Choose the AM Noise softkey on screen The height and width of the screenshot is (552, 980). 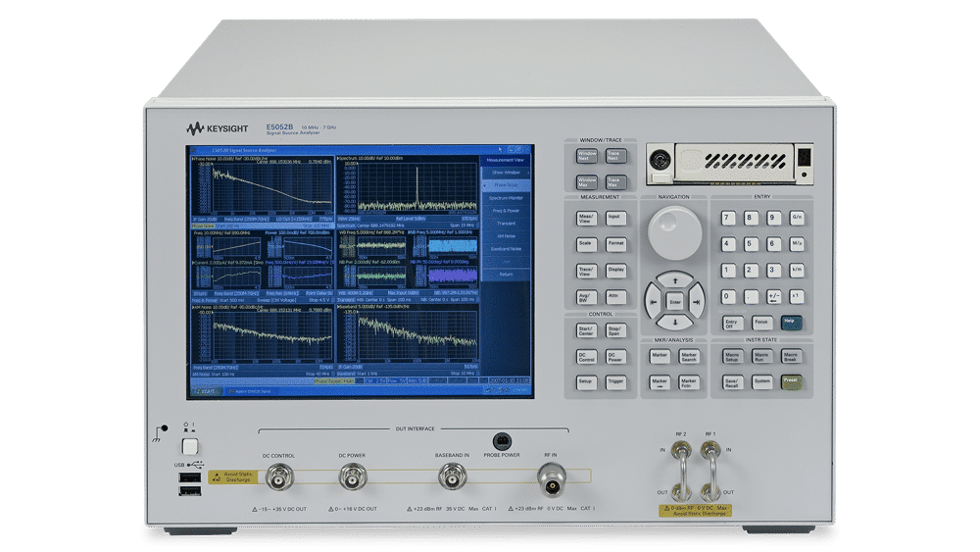pos(507,236)
